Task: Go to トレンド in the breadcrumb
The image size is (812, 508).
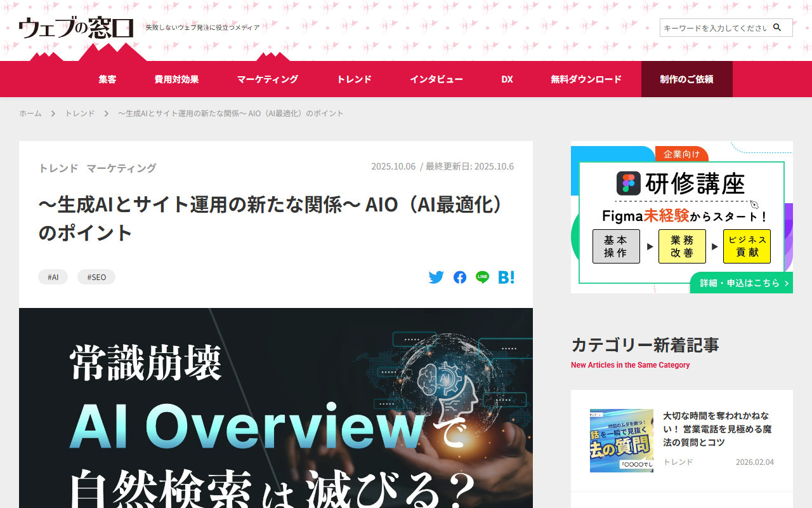Action: (80, 114)
